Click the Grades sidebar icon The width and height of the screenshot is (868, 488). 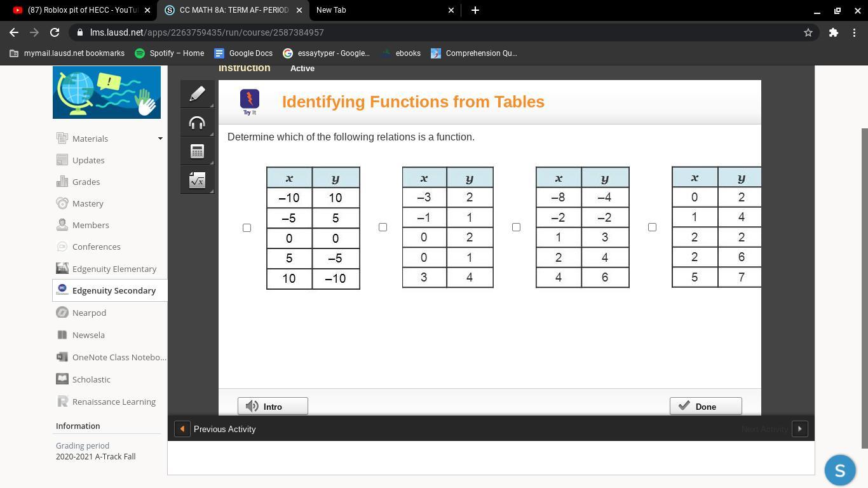click(62, 182)
